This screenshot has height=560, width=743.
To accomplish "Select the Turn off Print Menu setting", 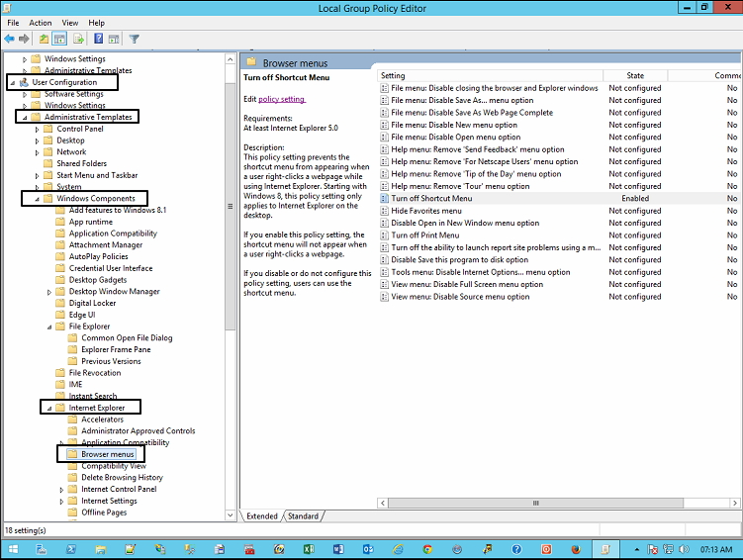I will [x=425, y=235].
